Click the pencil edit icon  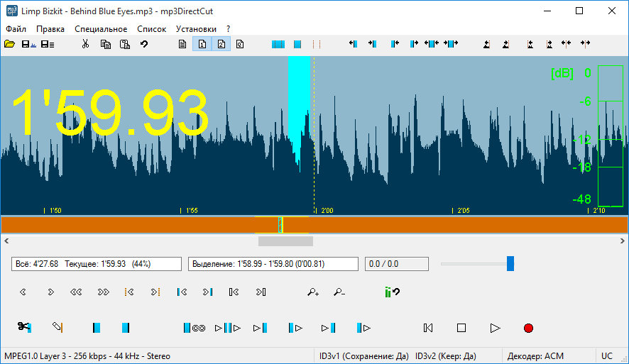[58, 328]
